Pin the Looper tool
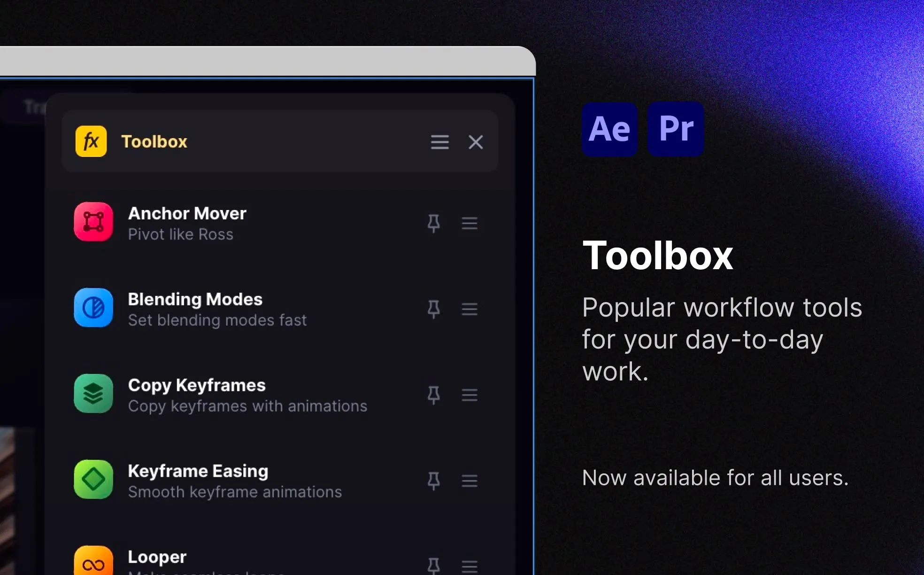The height and width of the screenshot is (575, 924). point(434,566)
